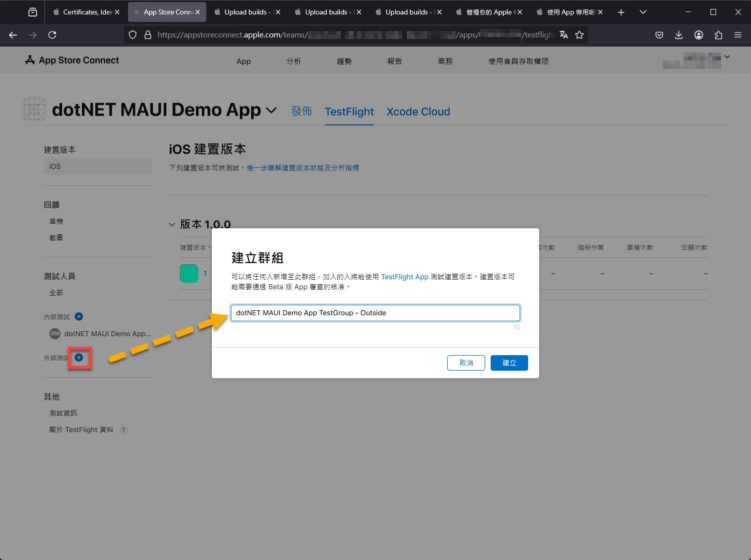Open the dotNET MAUI Demo App switcher chevron
This screenshot has height=560, width=751.
tap(271, 110)
